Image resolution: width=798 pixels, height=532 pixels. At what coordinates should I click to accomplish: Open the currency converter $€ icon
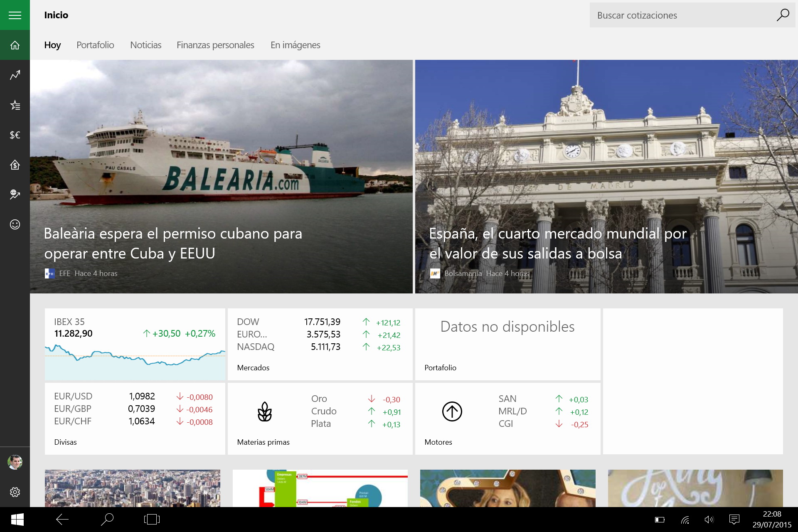tap(15, 135)
